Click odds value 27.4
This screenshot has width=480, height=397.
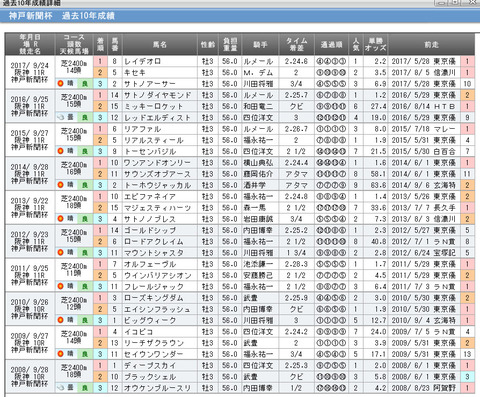(379, 106)
